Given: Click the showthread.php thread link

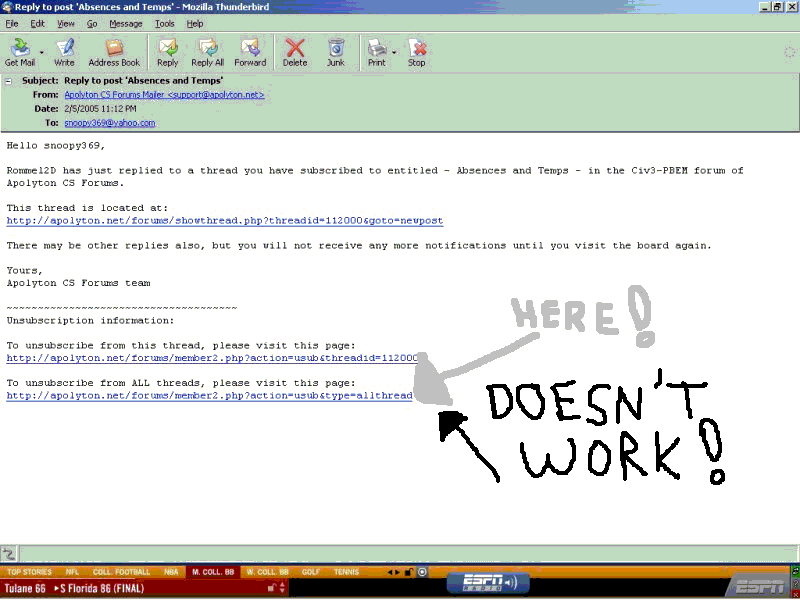Looking at the screenshot, I should click(224, 221).
